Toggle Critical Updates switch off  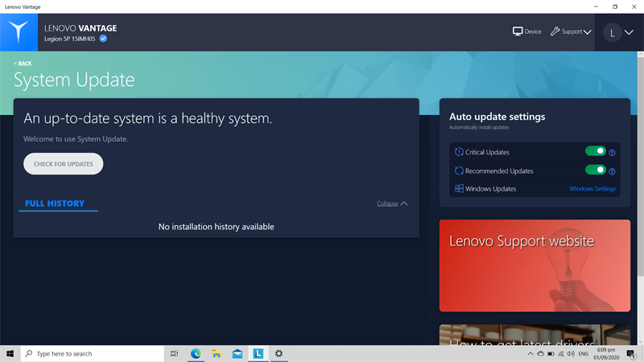coord(595,151)
